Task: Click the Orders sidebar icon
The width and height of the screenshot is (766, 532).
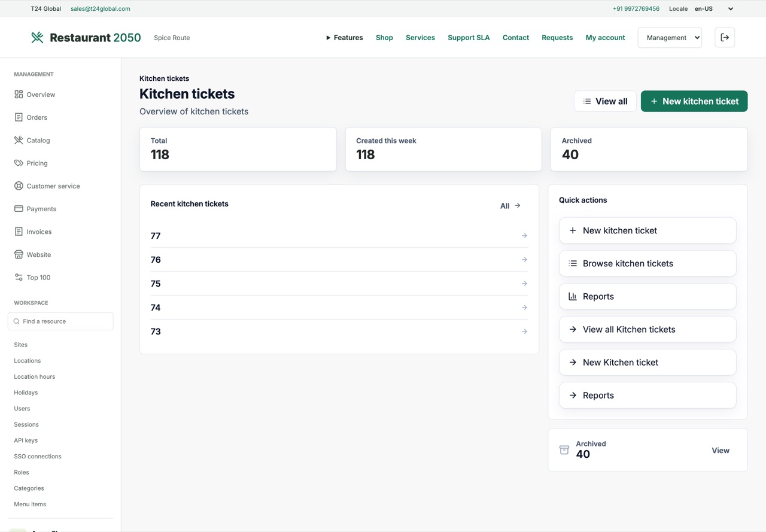Action: 19,117
